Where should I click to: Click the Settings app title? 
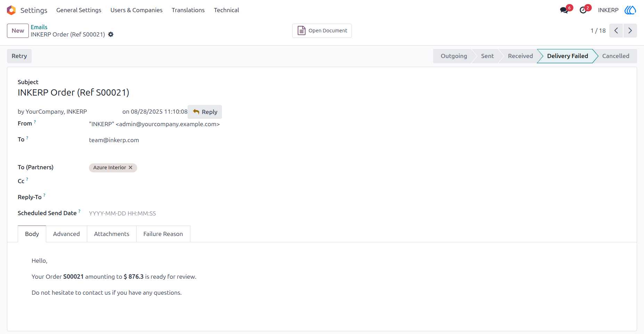coord(34,10)
